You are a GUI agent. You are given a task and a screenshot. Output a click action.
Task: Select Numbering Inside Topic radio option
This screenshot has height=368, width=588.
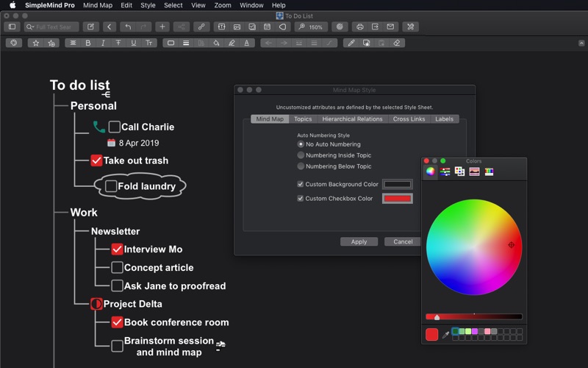click(301, 155)
